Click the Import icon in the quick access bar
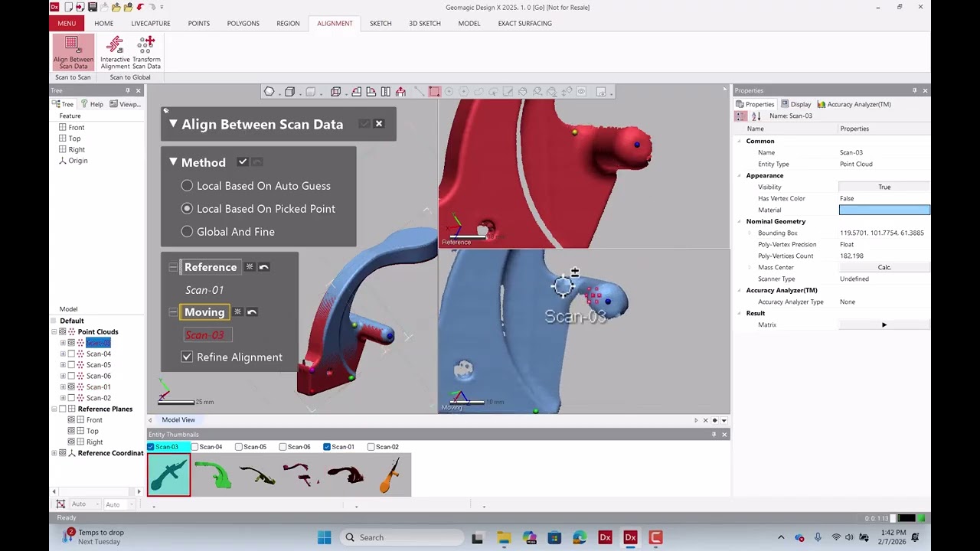 [80, 7]
